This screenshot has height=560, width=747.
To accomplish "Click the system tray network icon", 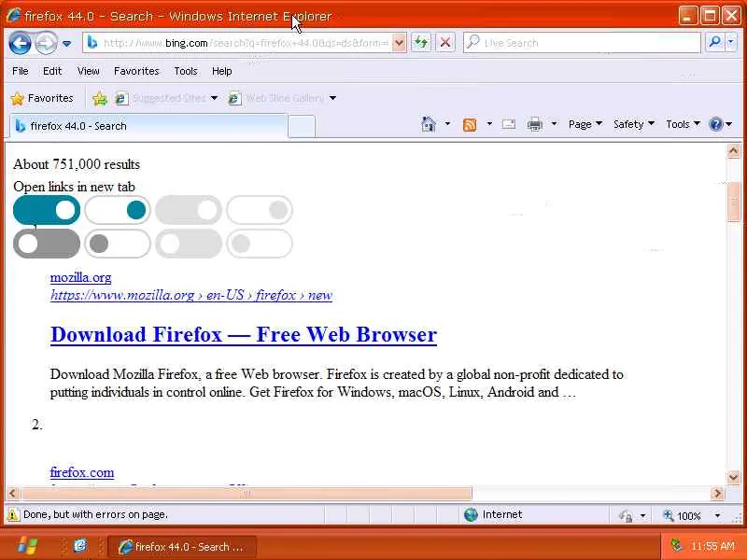I will [x=675, y=545].
